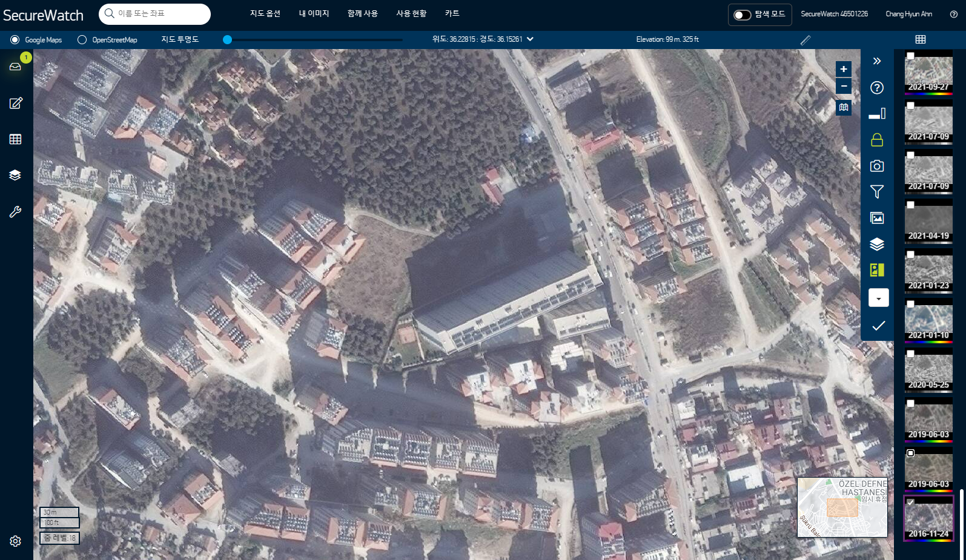
Task: Toggle the 탐색 모드 switch
Action: (742, 15)
